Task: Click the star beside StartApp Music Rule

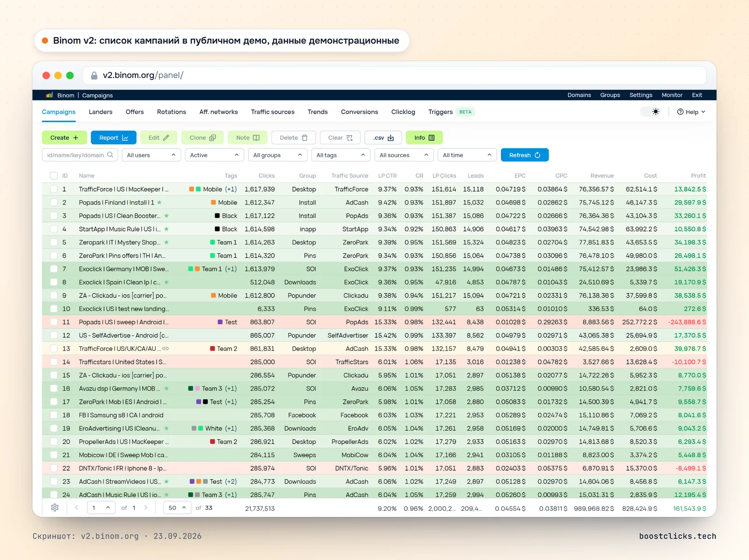Action: click(x=167, y=229)
